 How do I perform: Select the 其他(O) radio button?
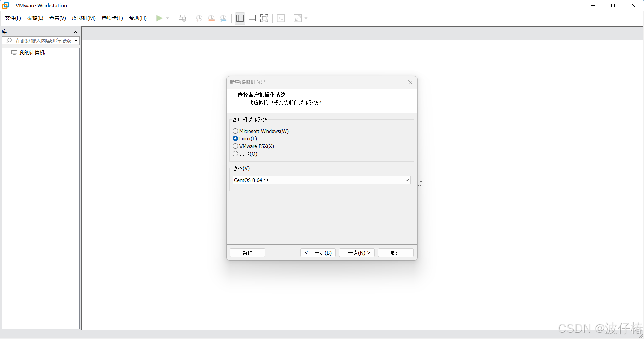coord(235,154)
